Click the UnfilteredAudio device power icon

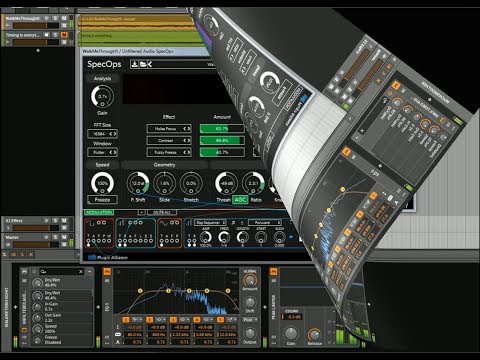coord(24,272)
